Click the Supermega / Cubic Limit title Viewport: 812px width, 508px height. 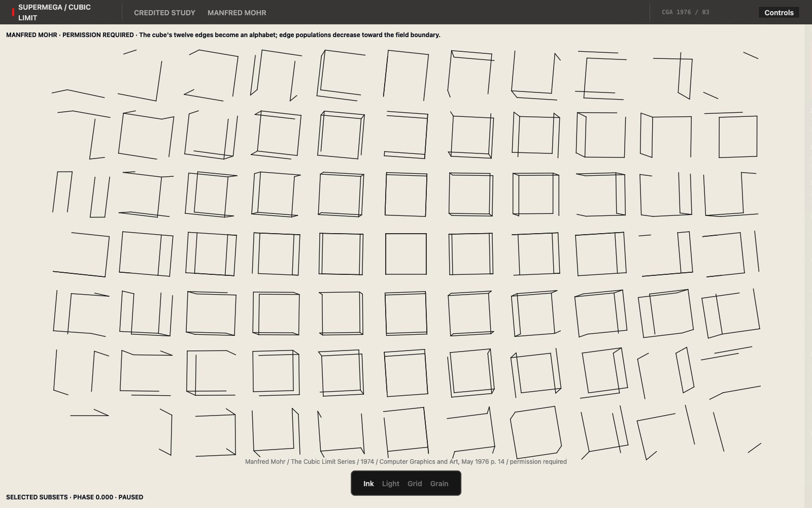54,13
